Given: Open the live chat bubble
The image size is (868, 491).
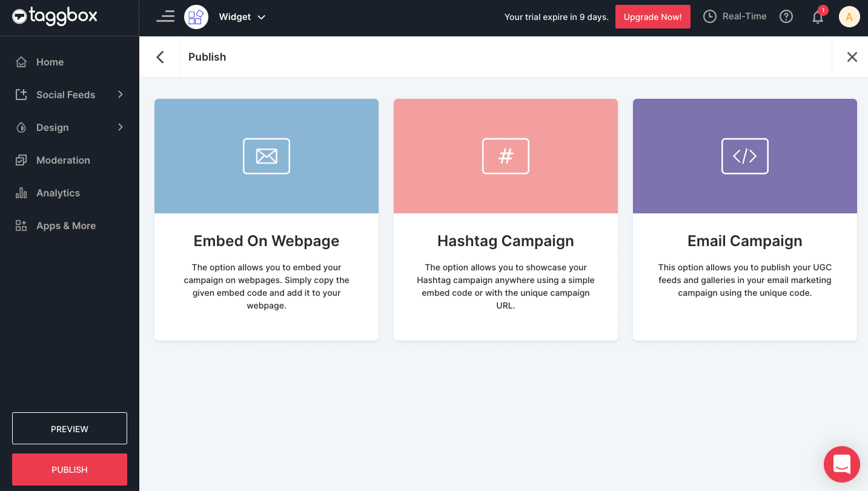Looking at the screenshot, I should click(x=842, y=464).
